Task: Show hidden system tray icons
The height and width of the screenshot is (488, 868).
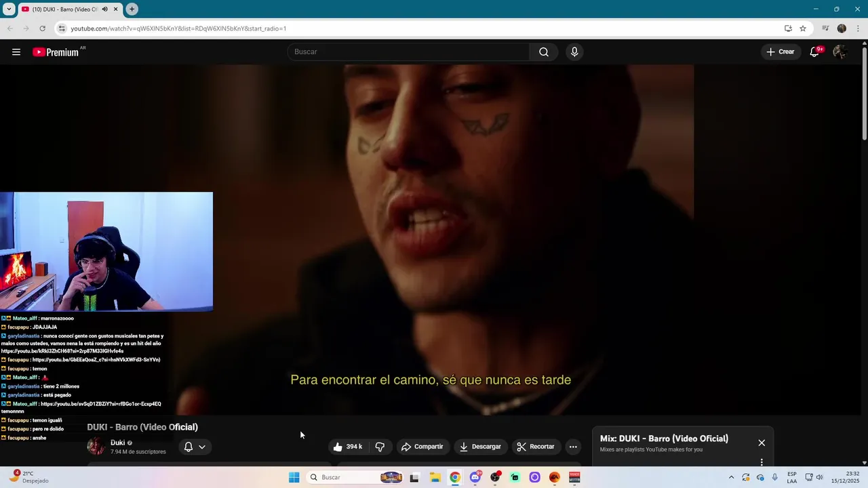Action: [x=731, y=477]
